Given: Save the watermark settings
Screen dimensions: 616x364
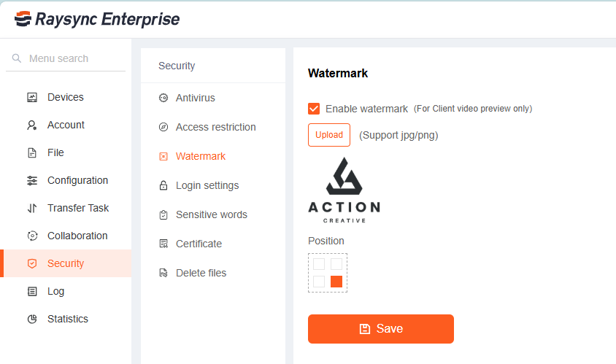Looking at the screenshot, I should point(380,329).
